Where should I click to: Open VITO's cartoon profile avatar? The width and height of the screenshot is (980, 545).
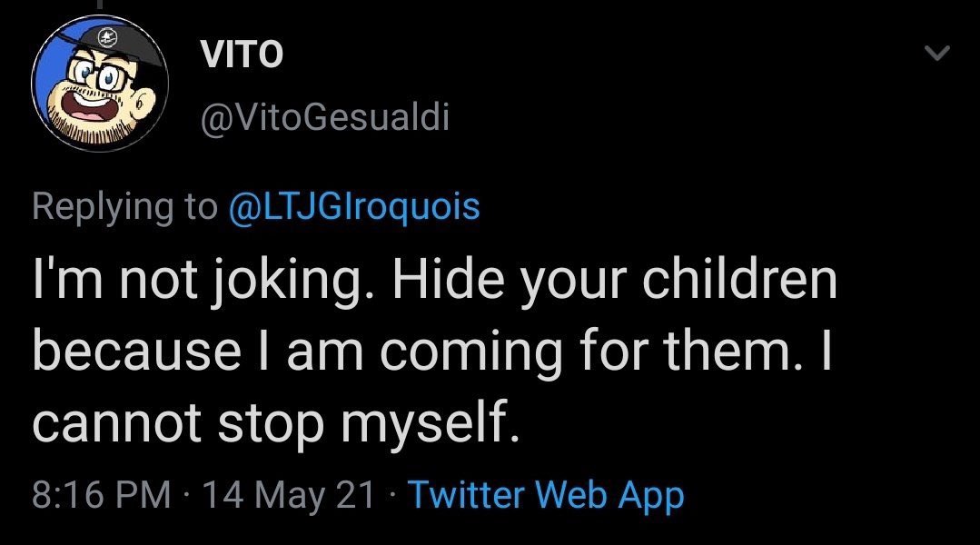tap(100, 85)
